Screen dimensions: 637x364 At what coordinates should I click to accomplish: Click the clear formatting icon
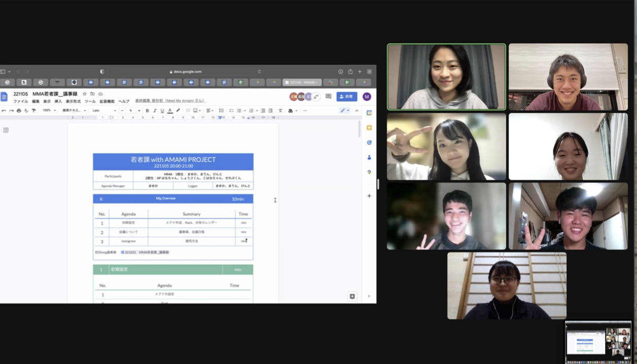coord(280,111)
